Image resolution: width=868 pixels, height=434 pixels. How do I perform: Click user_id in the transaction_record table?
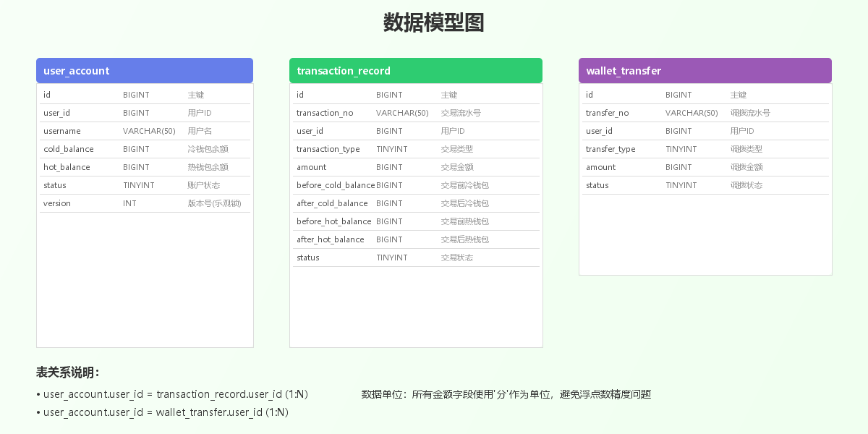click(310, 131)
